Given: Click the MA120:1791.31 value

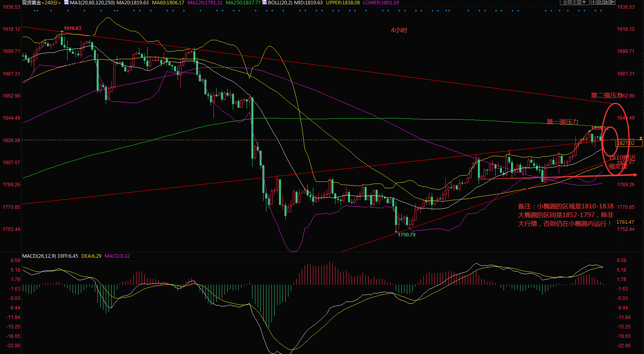Looking at the screenshot, I should point(205,3).
